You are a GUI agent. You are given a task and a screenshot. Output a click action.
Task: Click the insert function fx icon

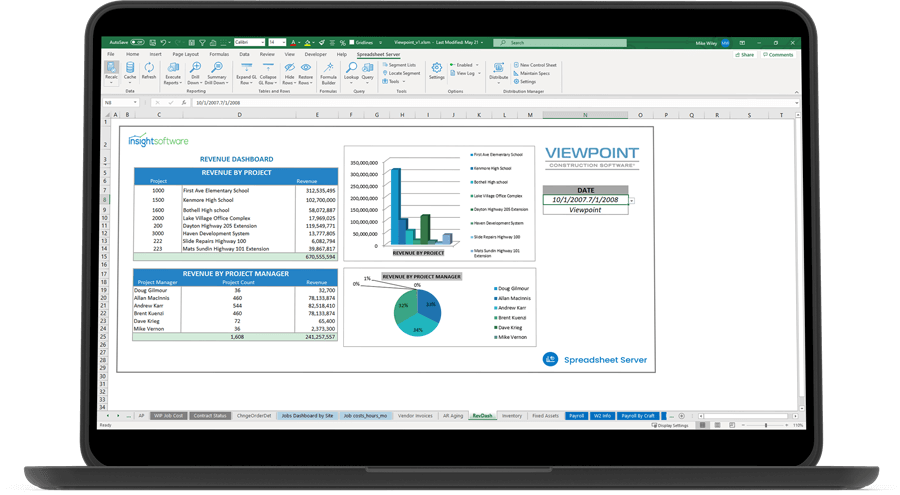tap(184, 103)
